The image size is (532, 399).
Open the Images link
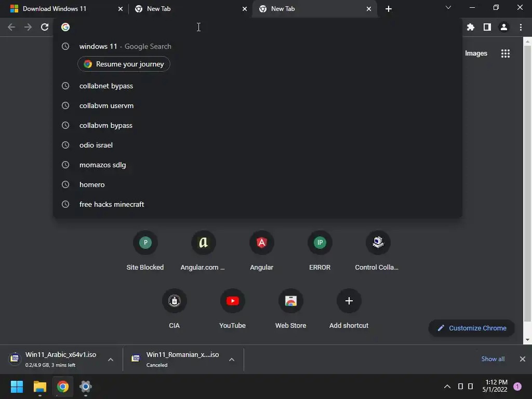476,54
